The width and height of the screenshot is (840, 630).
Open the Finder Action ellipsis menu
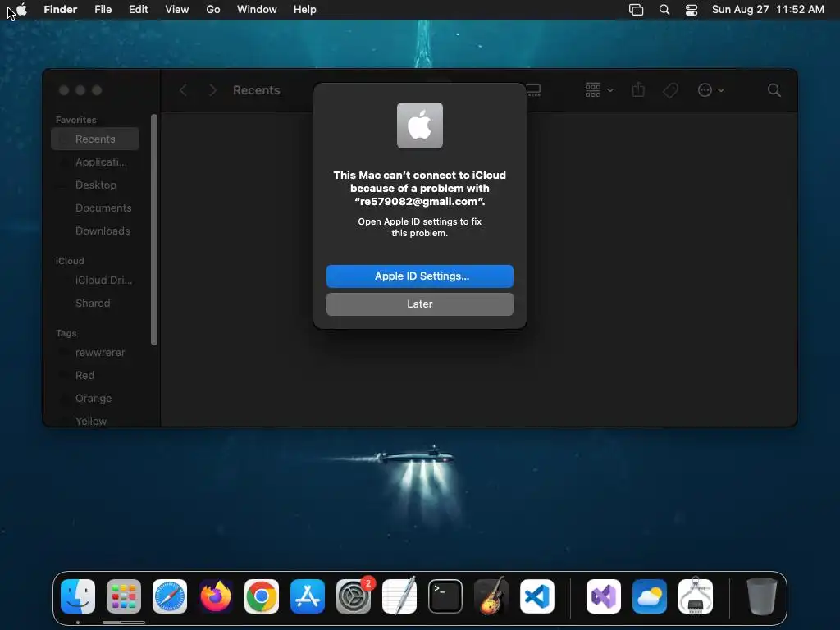[711, 90]
